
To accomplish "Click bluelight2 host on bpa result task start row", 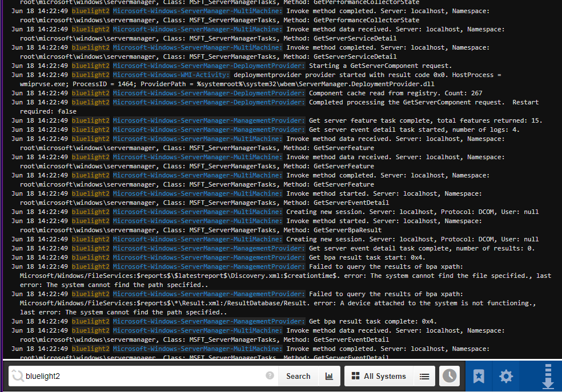I will coord(91,257).
